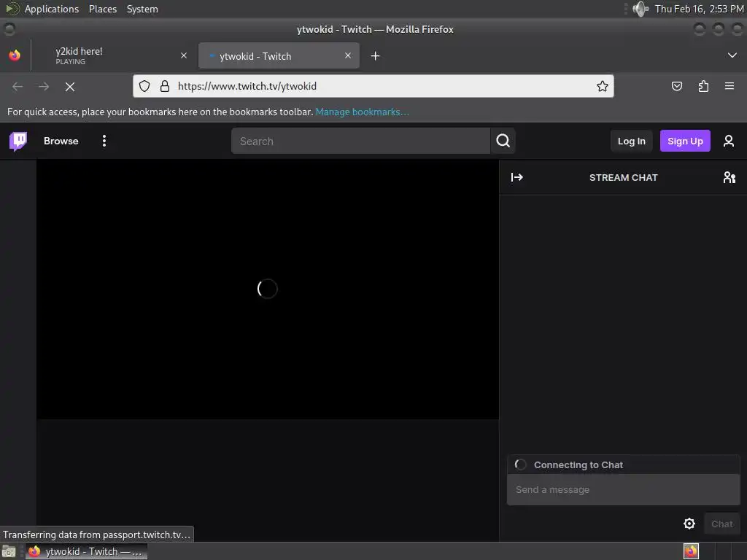
Task: Go back to previous page
Action: coord(18,87)
